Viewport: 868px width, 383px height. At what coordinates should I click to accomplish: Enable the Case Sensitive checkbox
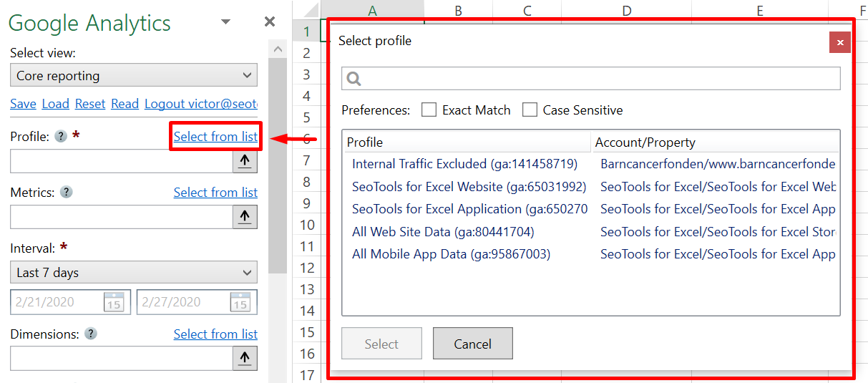coord(530,110)
